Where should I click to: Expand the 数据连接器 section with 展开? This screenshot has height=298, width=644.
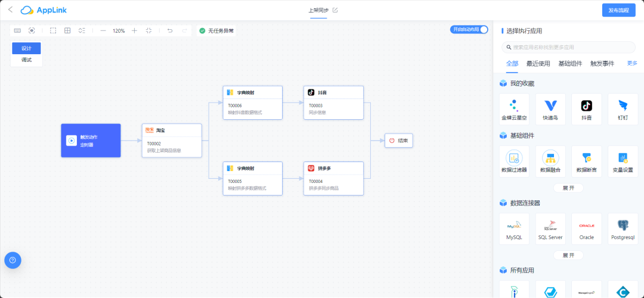tap(568, 255)
